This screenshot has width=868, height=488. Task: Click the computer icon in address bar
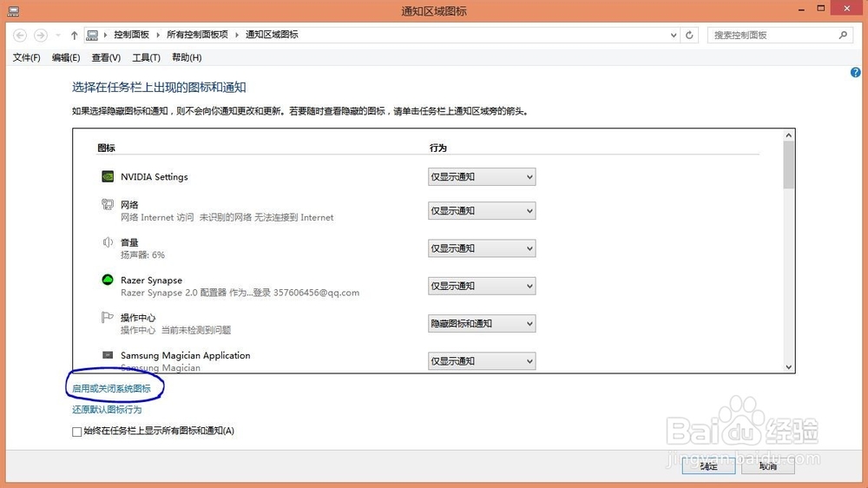pyautogui.click(x=93, y=35)
